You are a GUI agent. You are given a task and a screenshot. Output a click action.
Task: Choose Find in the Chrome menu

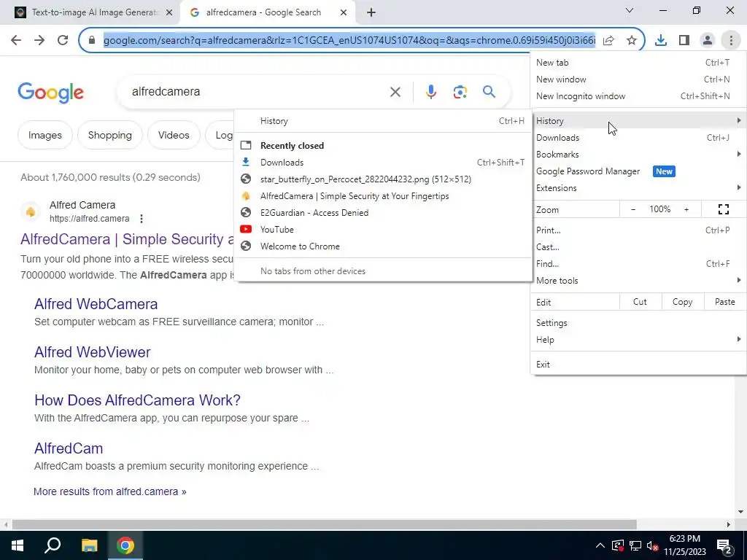638,264
